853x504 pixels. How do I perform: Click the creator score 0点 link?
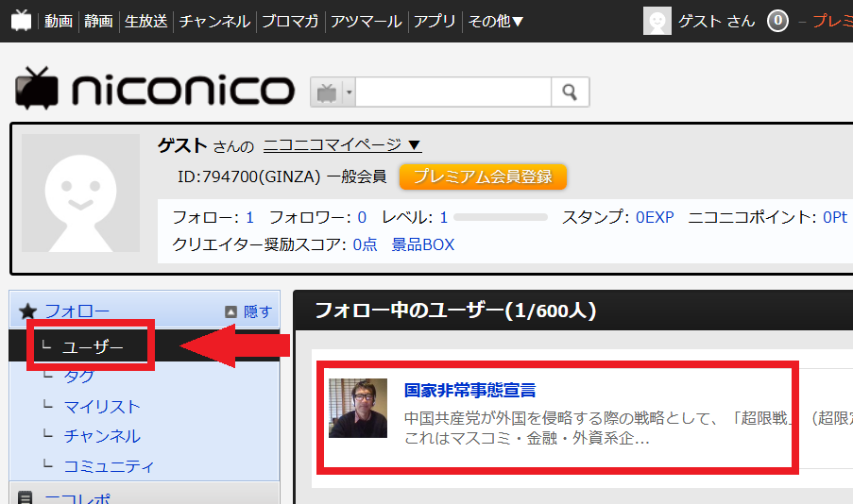pyautogui.click(x=365, y=244)
